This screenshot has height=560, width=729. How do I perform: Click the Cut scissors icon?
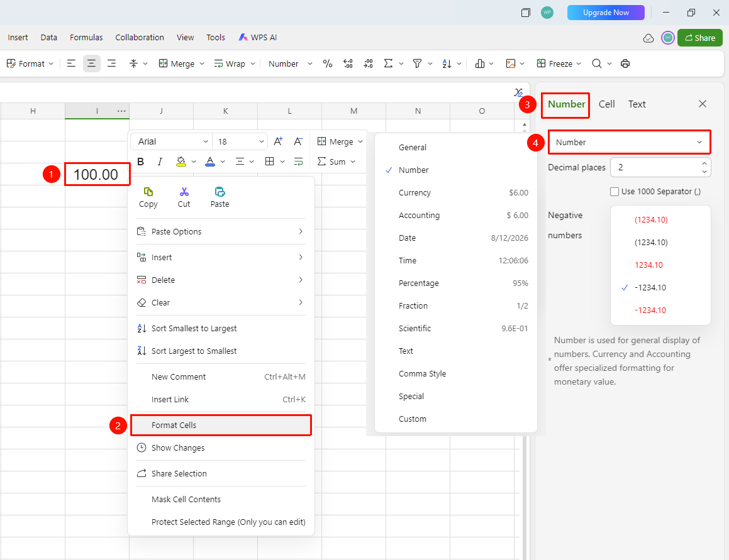point(184,192)
